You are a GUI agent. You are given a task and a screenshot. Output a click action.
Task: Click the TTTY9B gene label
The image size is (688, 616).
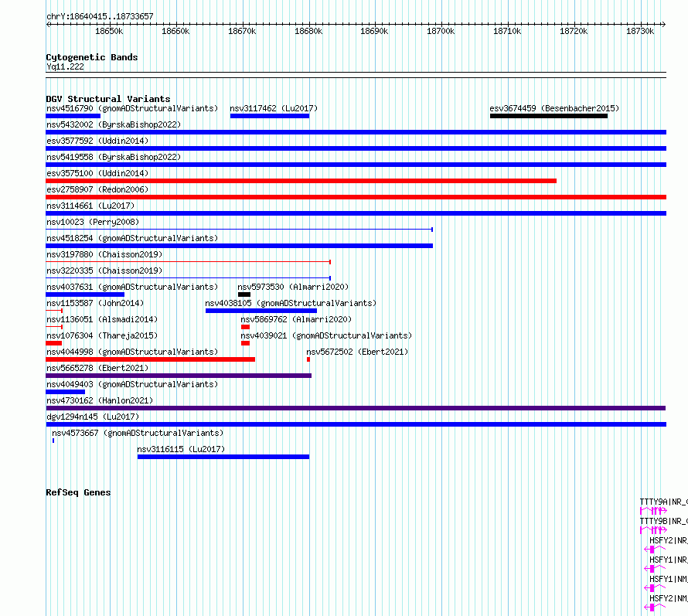[x=663, y=521]
